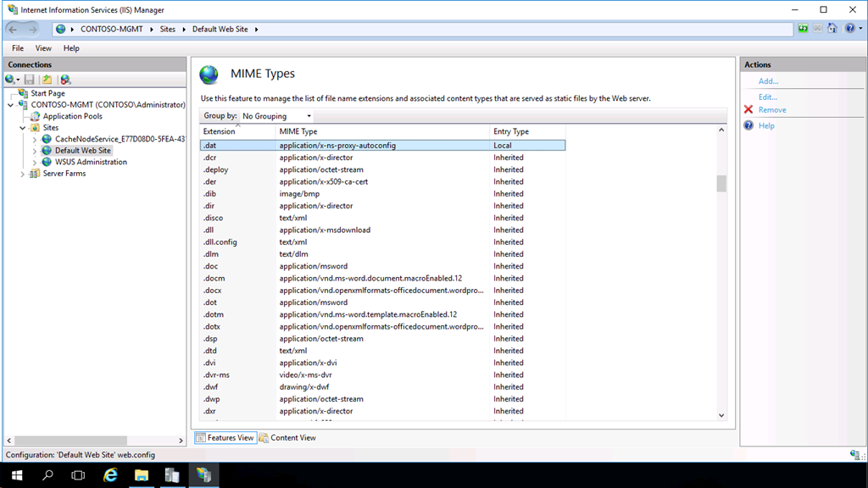Open the Windows Start menu

[x=16, y=475]
